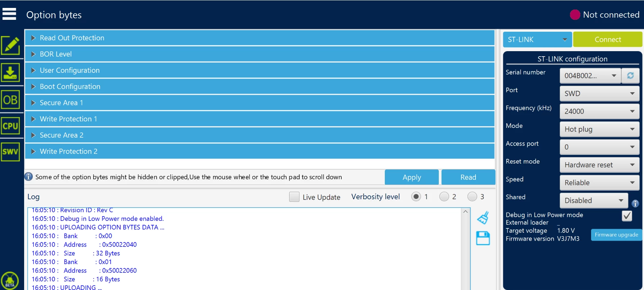
Task: Click the 'Firmware version V3J7M3' text
Action: (542, 238)
